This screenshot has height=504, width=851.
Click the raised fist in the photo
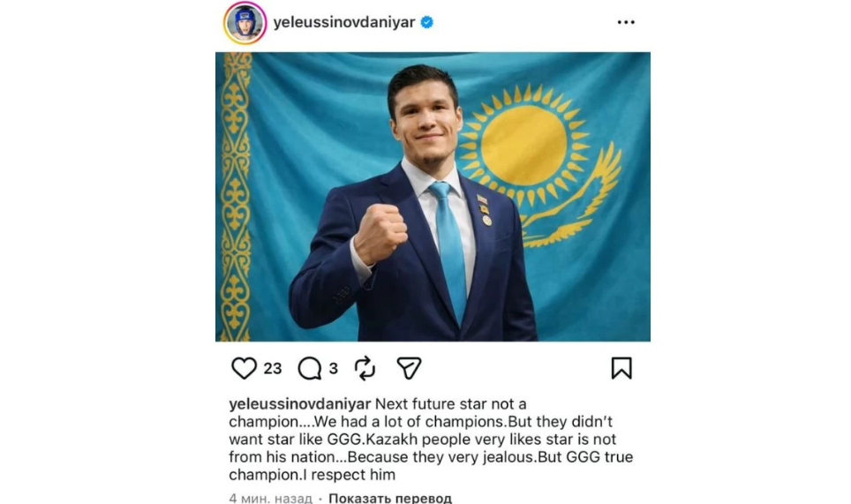click(380, 233)
